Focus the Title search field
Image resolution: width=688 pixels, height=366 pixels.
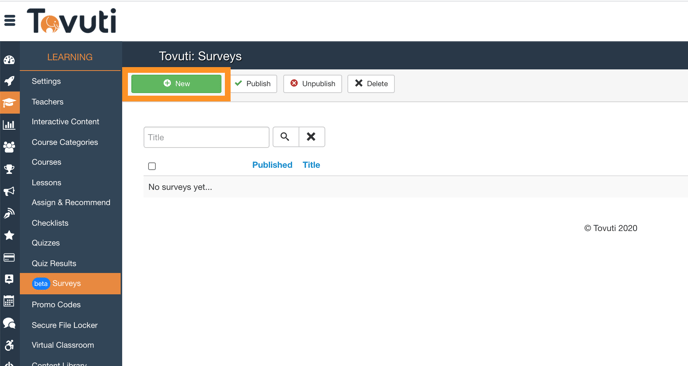[206, 137]
